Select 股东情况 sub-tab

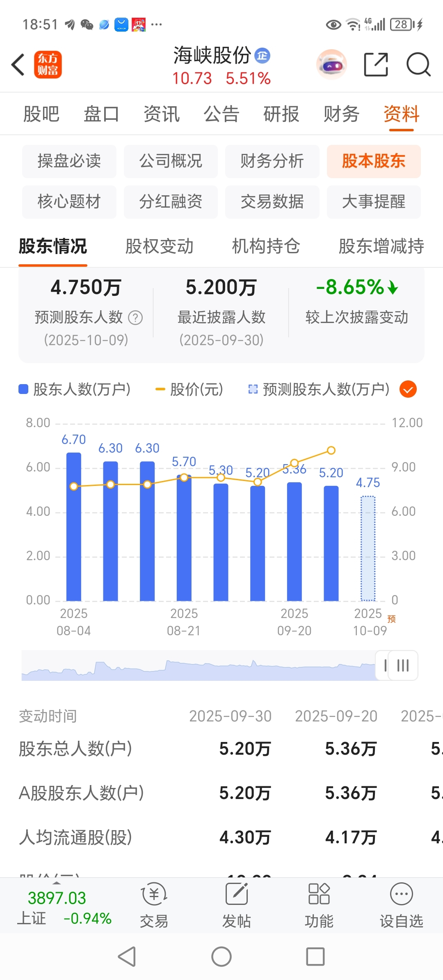53,246
